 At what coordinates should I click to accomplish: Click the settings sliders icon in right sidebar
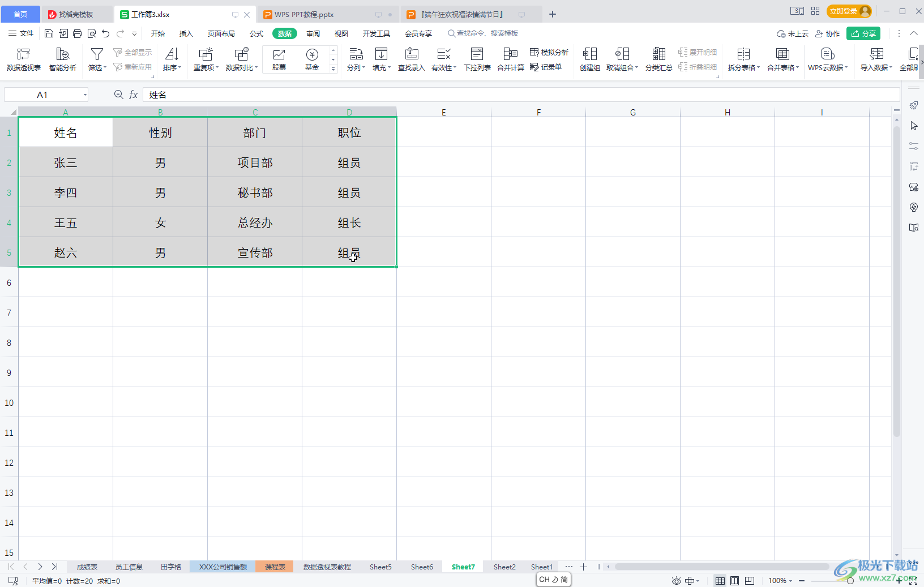[914, 146]
